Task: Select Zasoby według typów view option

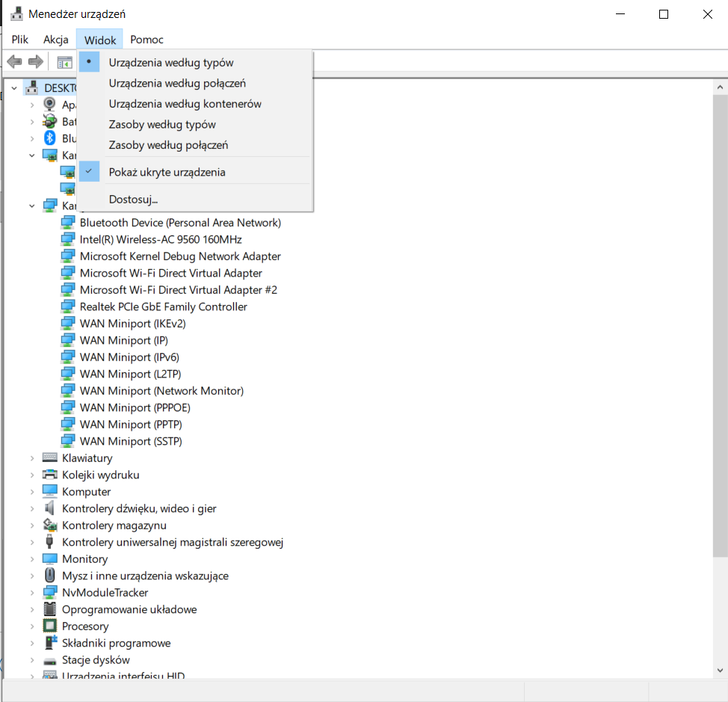Action: [195, 124]
